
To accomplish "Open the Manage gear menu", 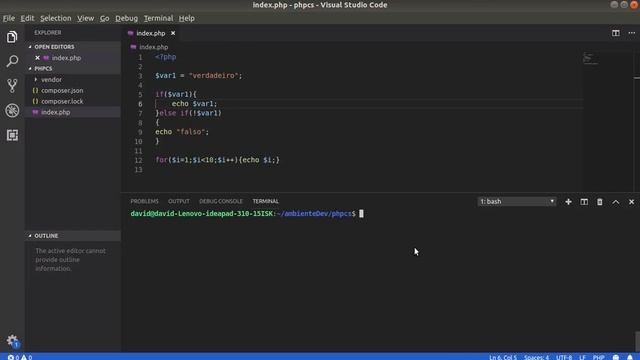I will [12, 340].
